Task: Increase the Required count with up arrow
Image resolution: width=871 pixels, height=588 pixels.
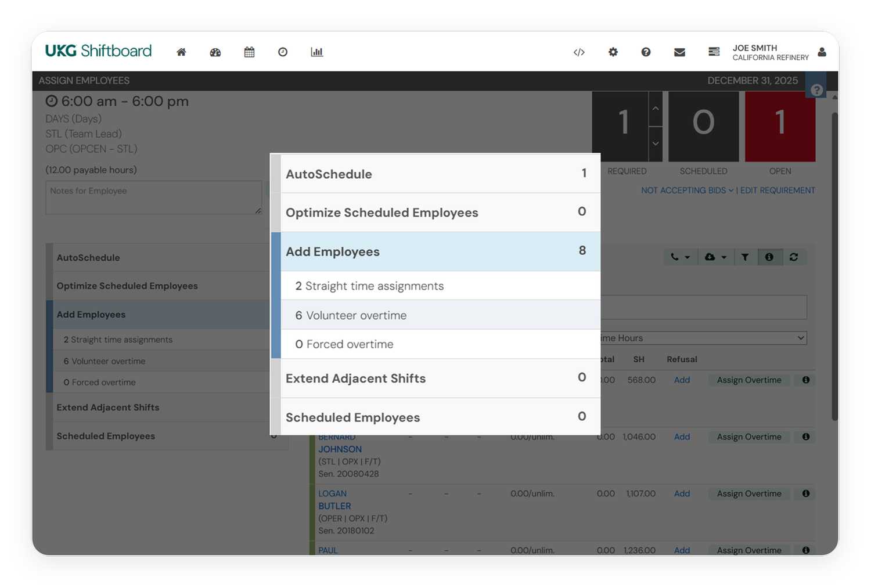Action: (x=656, y=109)
